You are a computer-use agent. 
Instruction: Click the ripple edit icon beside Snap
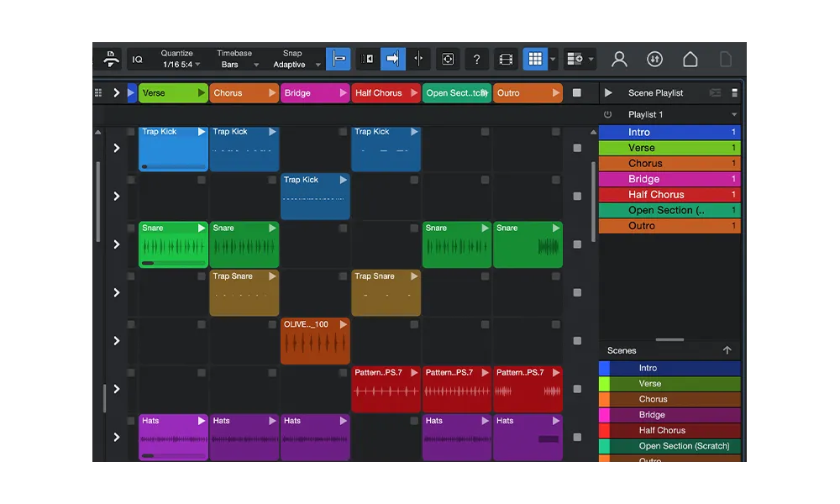tap(368, 59)
